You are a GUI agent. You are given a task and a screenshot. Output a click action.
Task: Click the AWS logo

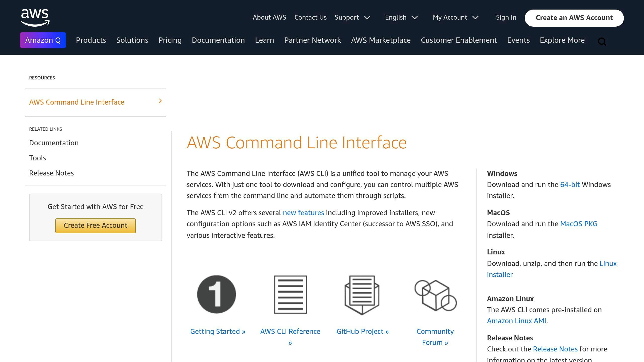click(x=35, y=18)
